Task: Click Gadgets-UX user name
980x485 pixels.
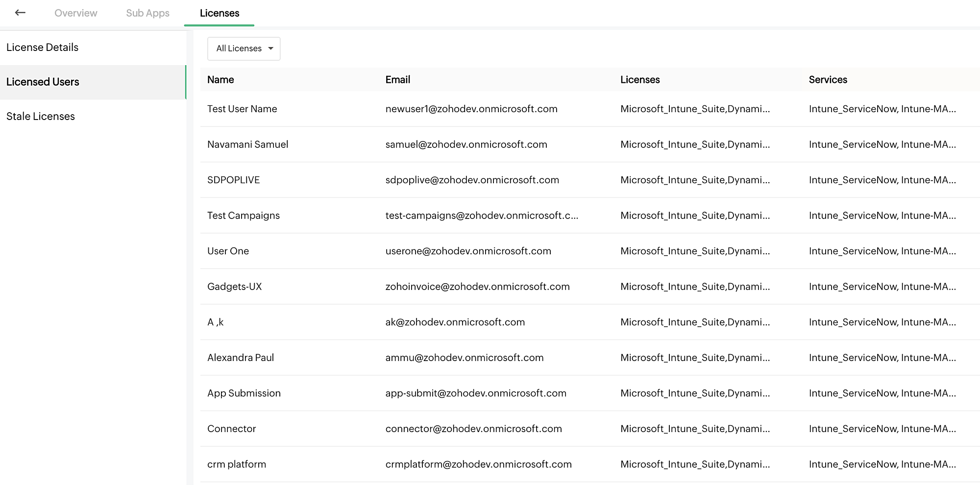Action: pos(235,287)
